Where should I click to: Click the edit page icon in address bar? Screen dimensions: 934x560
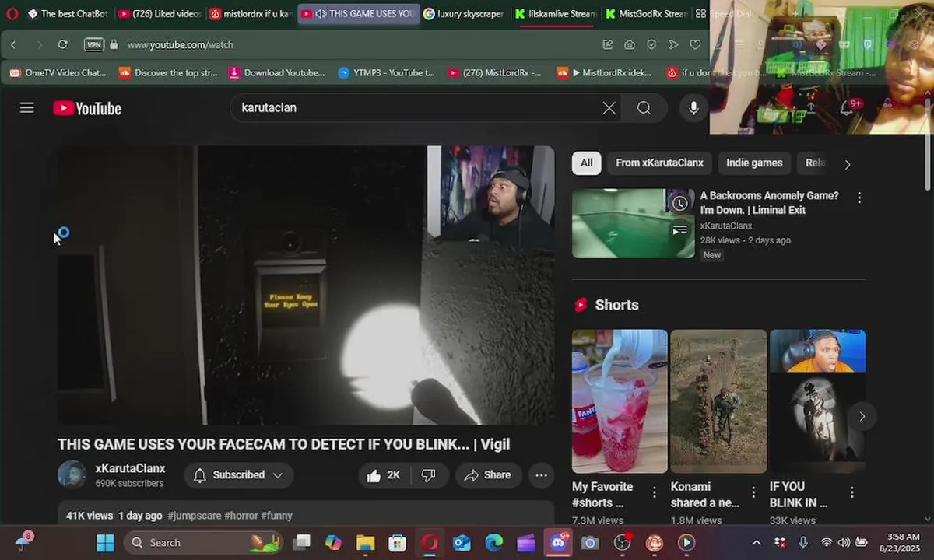coord(608,44)
